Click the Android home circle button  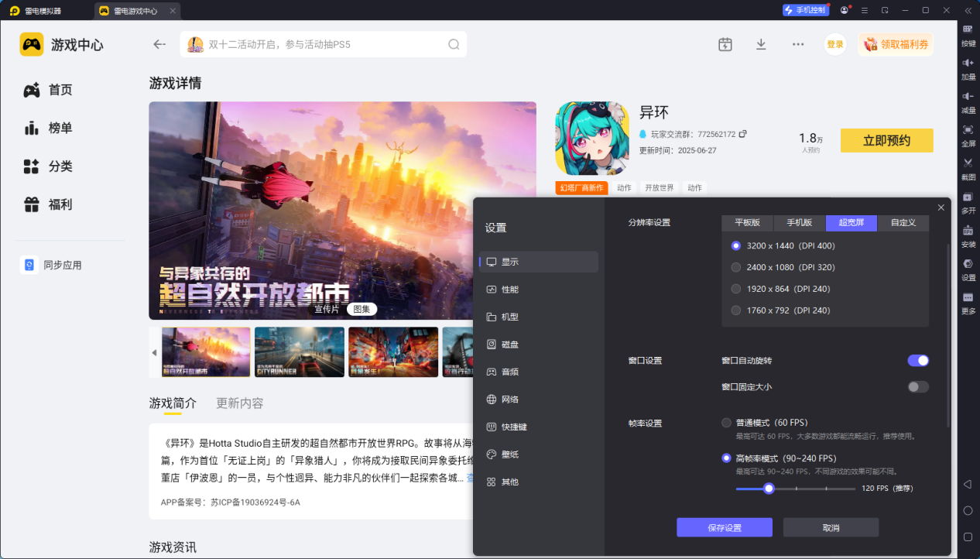968,510
